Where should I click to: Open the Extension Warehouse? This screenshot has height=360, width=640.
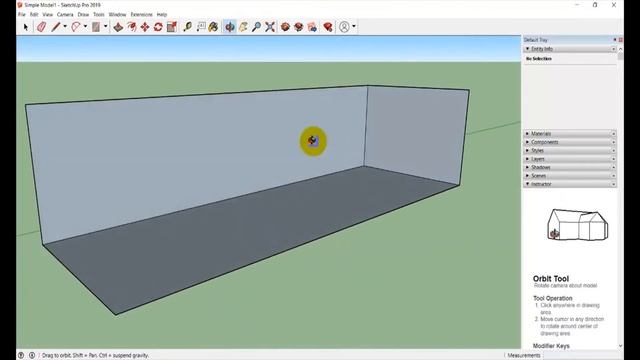[x=299, y=27]
